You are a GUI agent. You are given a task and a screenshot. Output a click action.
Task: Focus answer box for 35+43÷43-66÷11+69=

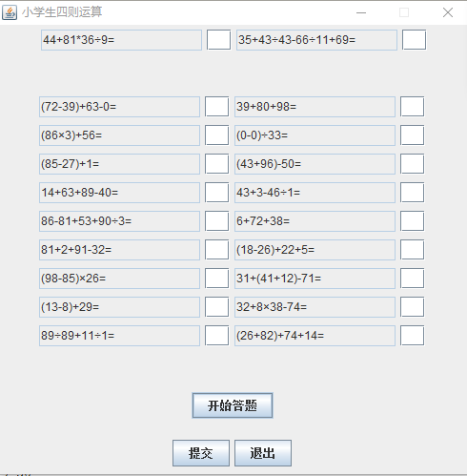(414, 40)
